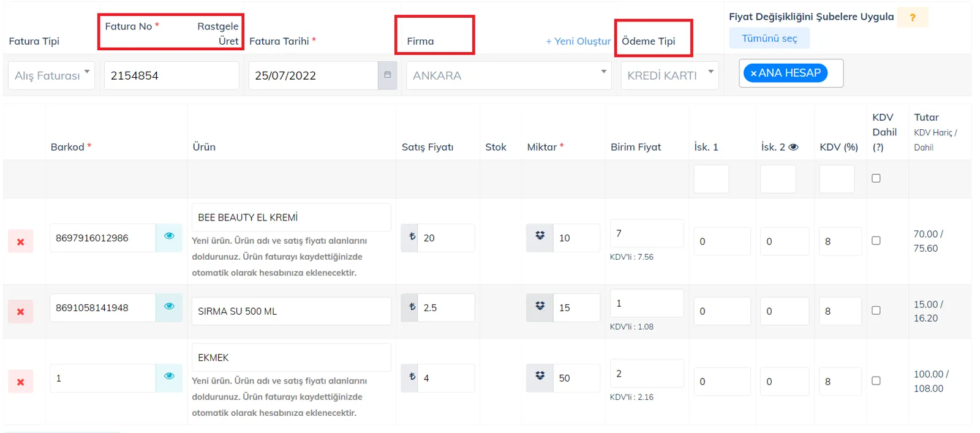This screenshot has width=980, height=433.
Task: Delete the BEE BEAUTY EL KREMİ row
Action: click(20, 241)
